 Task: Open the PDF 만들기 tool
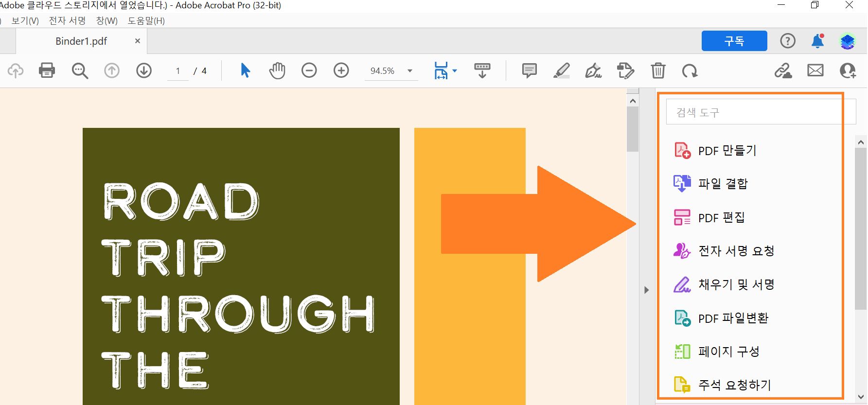point(715,150)
